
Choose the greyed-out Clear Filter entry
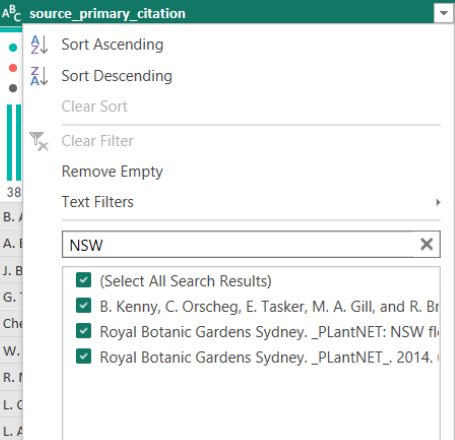[98, 141]
